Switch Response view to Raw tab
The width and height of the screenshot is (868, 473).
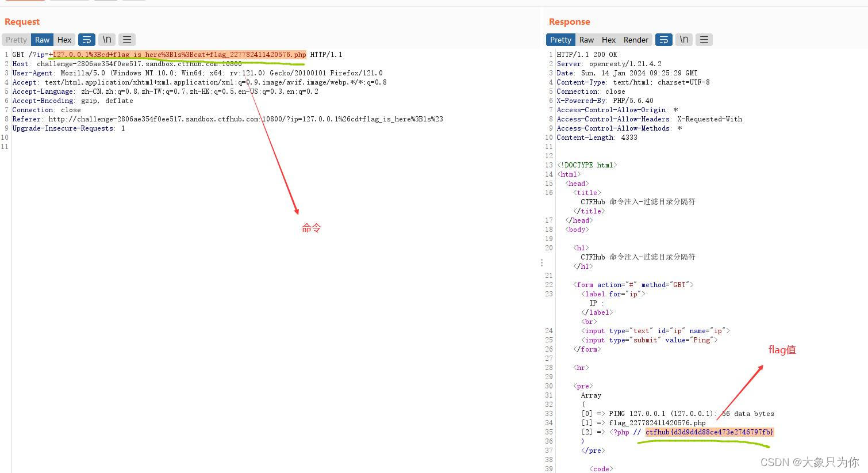coord(586,40)
